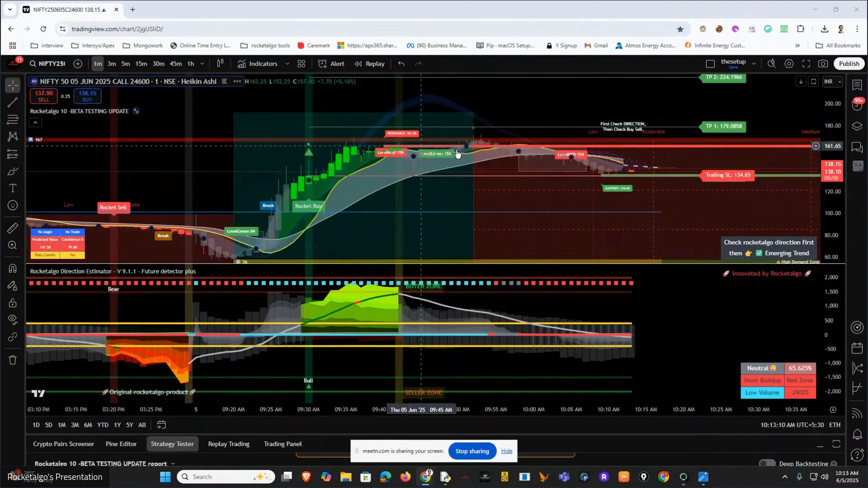Toggle drawings visibility eye icon

pyautogui.click(x=13, y=319)
